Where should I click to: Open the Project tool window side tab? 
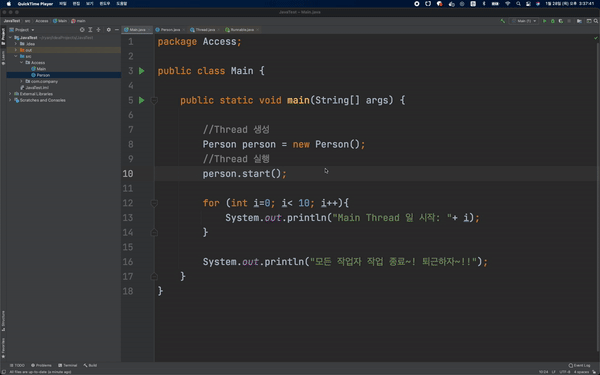(x=3, y=36)
